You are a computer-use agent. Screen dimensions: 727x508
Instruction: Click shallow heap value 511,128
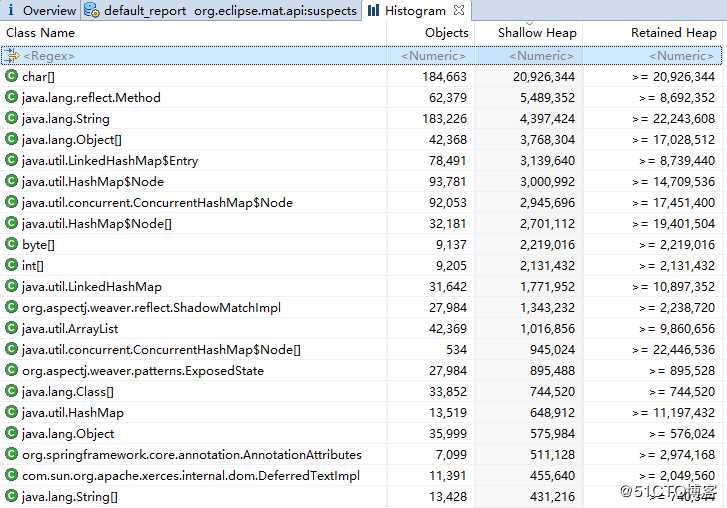pyautogui.click(x=552, y=455)
